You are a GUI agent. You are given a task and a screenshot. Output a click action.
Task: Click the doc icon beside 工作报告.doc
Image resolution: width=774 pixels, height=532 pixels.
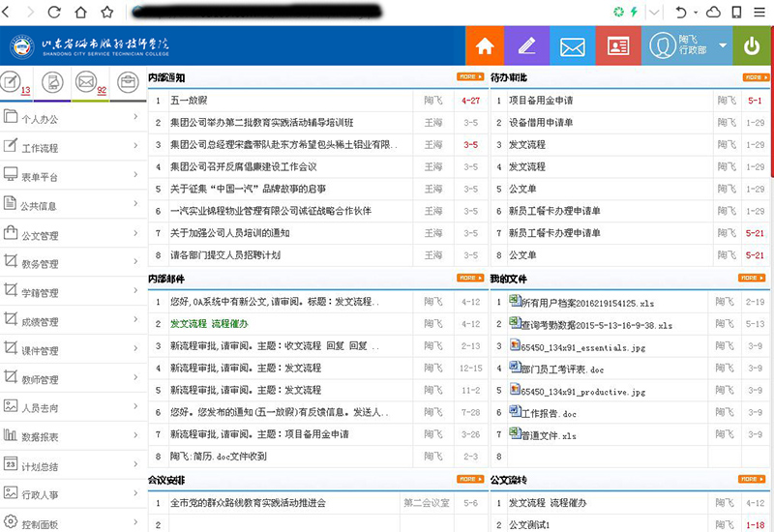515,410
